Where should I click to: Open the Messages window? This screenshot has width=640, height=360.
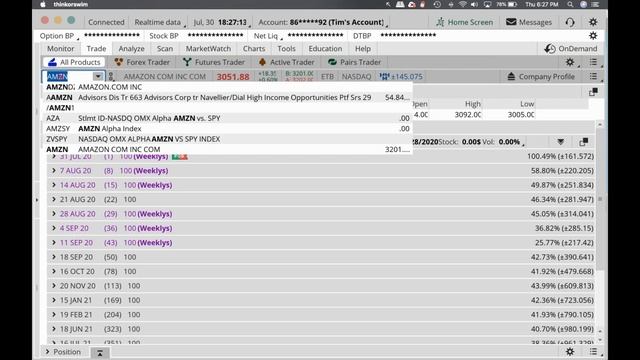pos(529,22)
